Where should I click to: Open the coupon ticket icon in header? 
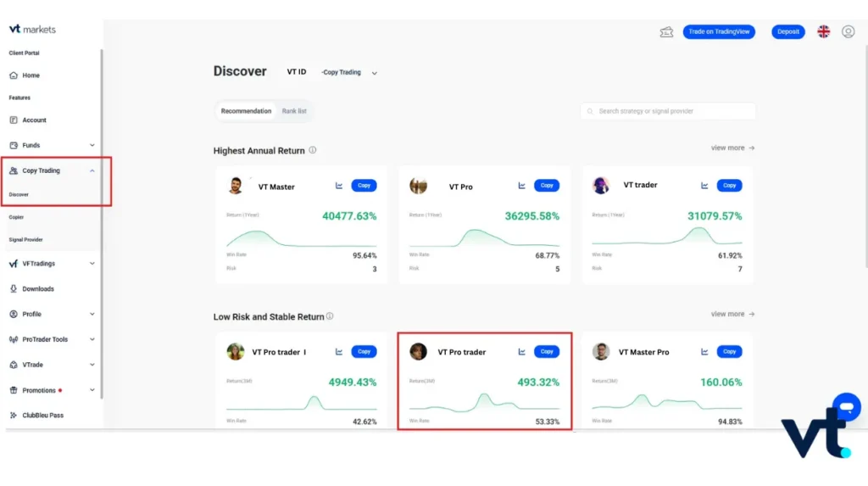[x=666, y=32]
